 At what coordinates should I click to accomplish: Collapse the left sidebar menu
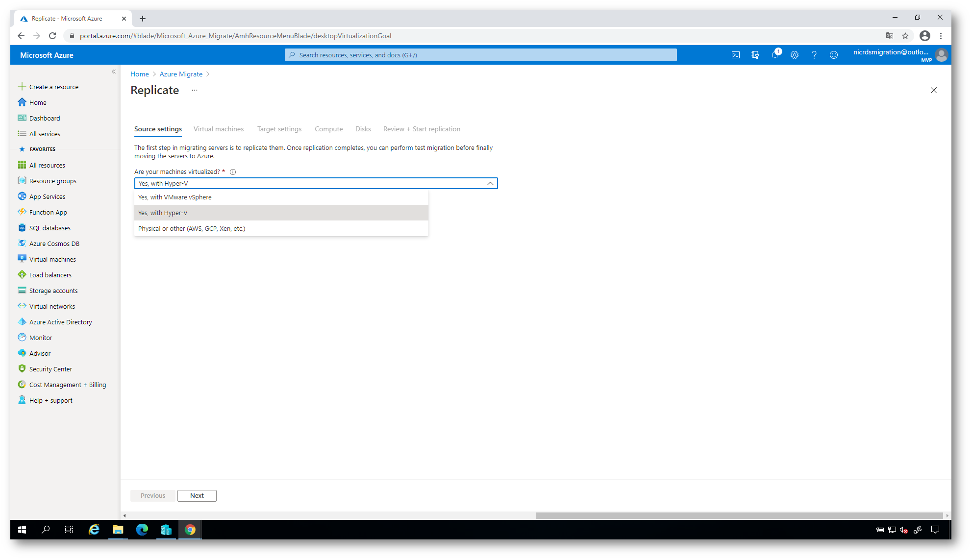tap(114, 72)
